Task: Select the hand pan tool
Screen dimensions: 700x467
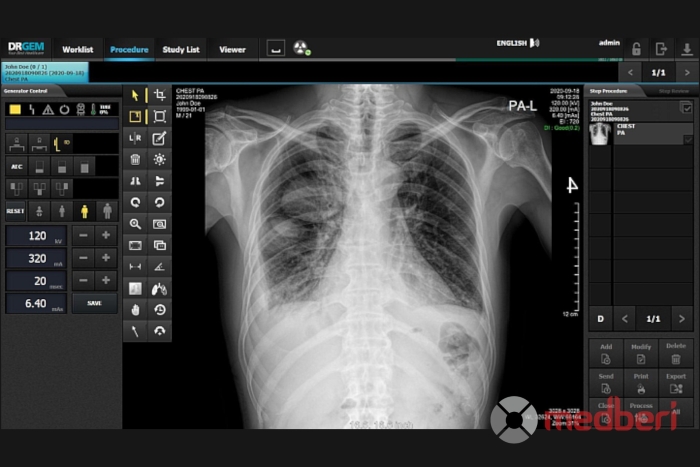Action: coord(135,309)
